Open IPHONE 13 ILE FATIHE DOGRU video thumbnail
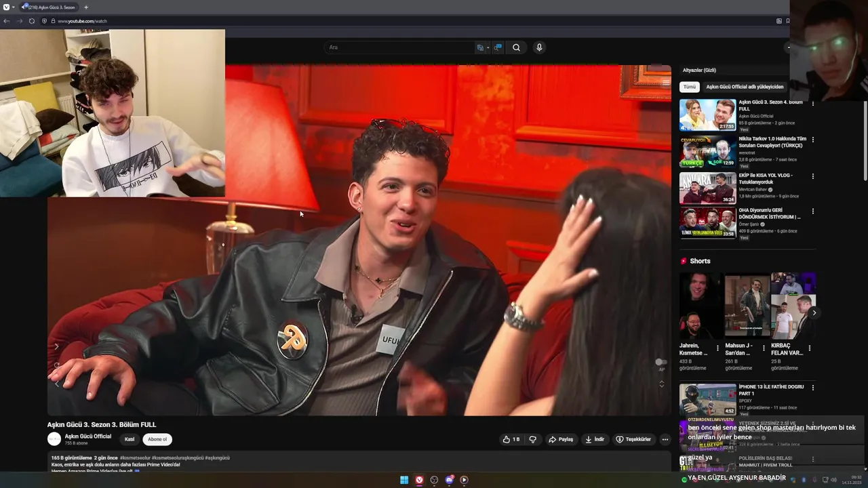The height and width of the screenshot is (488, 868). pos(707,400)
